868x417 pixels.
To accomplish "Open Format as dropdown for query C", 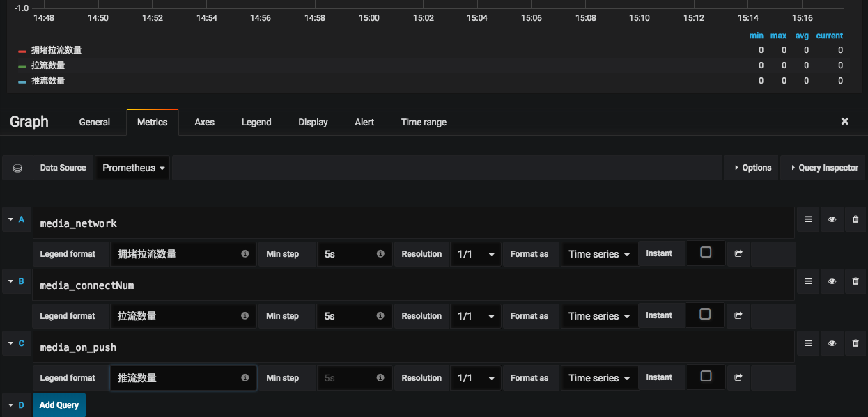I will click(x=599, y=378).
